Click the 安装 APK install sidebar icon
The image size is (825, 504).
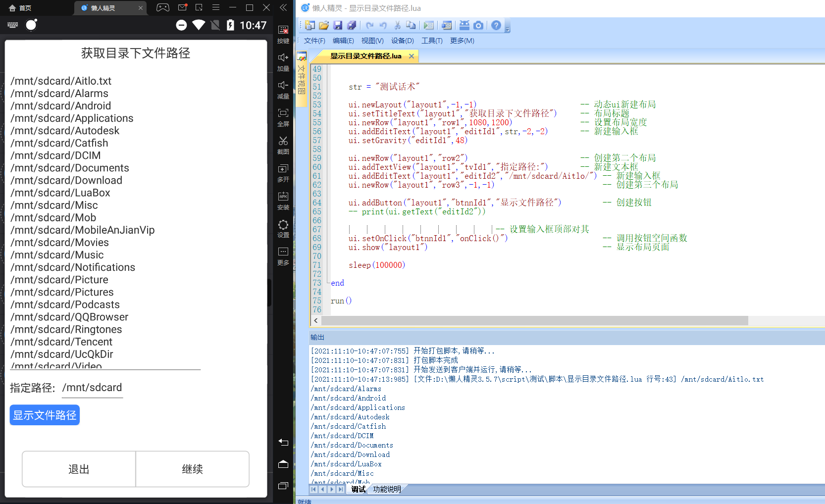(283, 201)
